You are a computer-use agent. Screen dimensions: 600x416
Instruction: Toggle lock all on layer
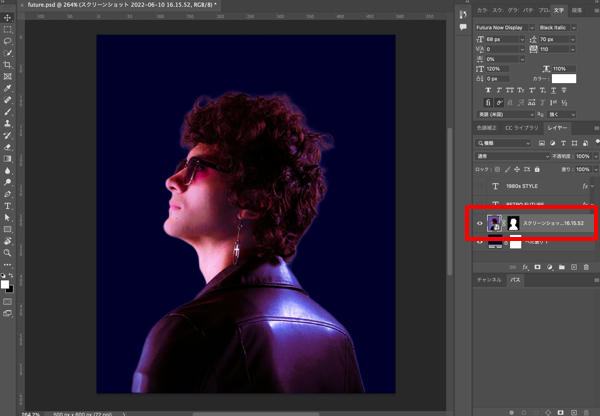(x=537, y=169)
